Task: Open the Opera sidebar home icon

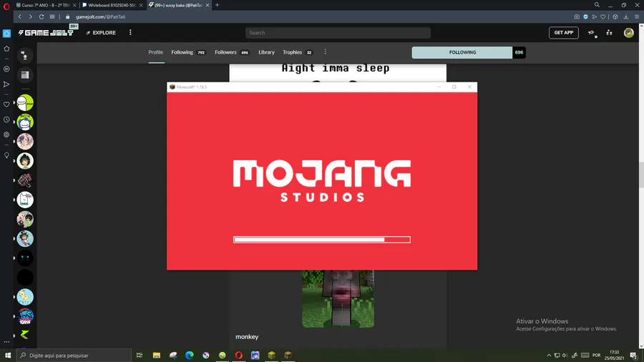Action: tap(6, 34)
